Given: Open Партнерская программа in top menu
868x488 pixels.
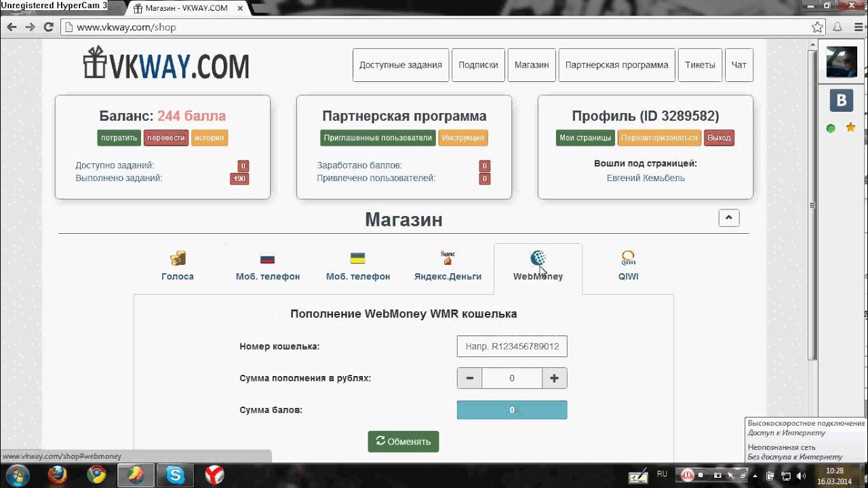Looking at the screenshot, I should (x=616, y=65).
